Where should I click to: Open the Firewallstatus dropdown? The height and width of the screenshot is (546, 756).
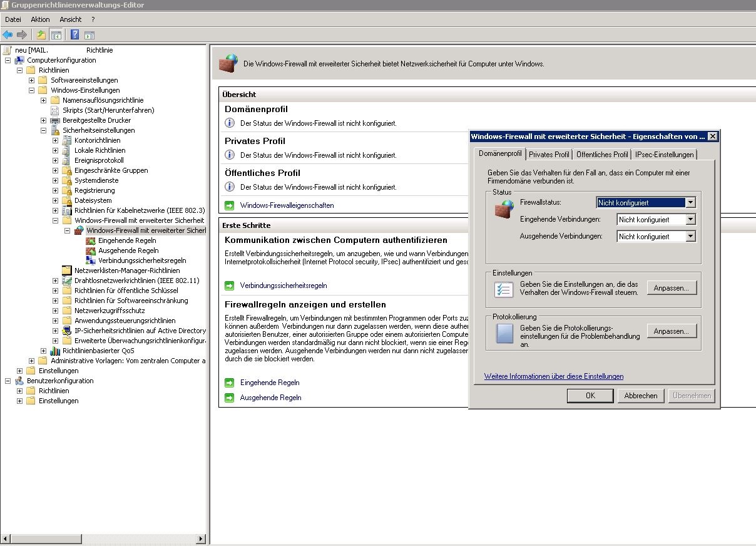(690, 203)
